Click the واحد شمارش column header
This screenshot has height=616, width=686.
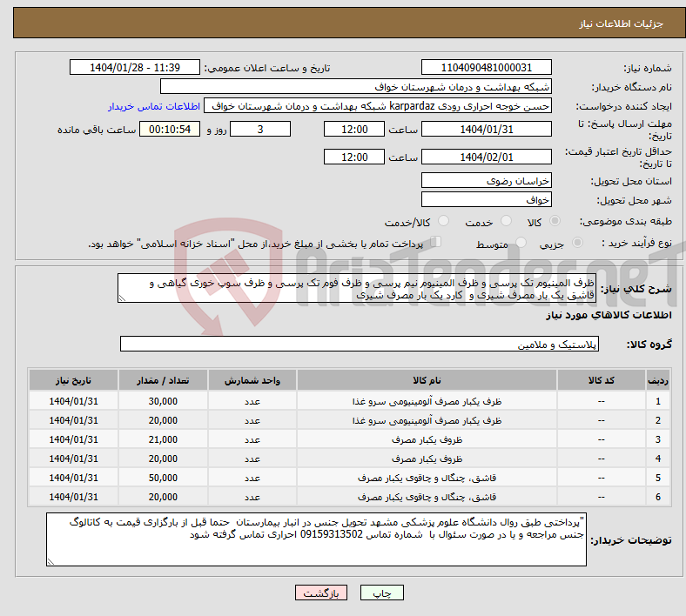click(252, 380)
